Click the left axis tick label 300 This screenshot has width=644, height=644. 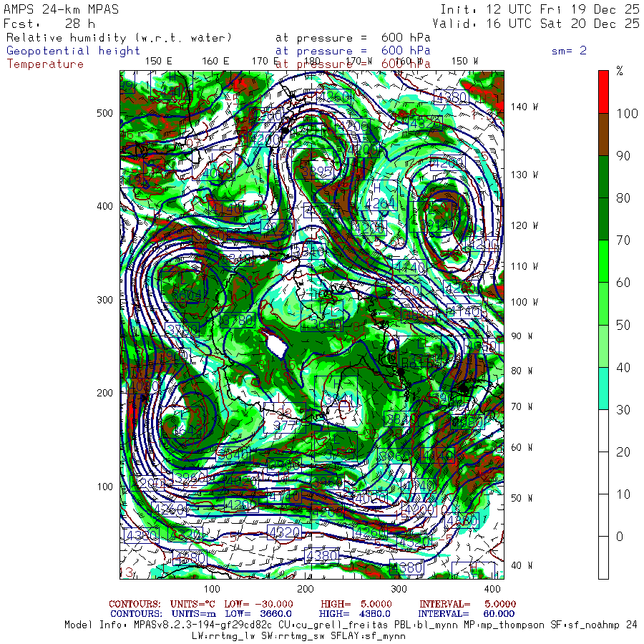pyautogui.click(x=104, y=300)
